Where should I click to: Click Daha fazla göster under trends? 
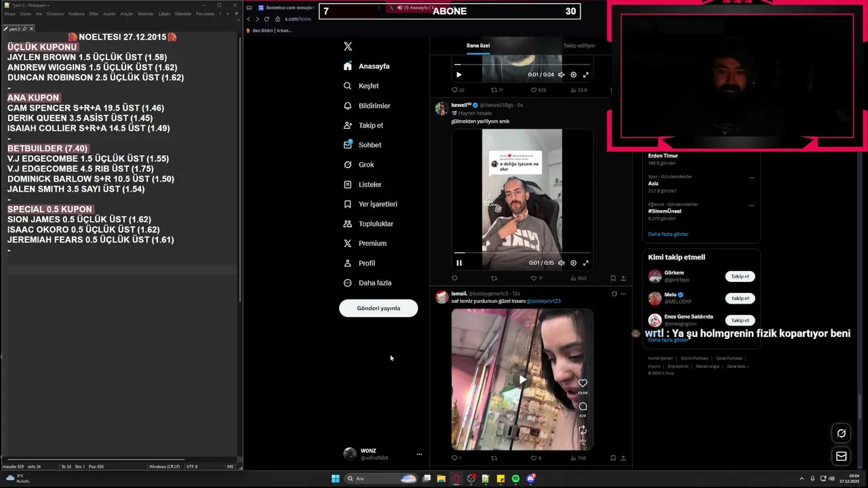tap(668, 234)
